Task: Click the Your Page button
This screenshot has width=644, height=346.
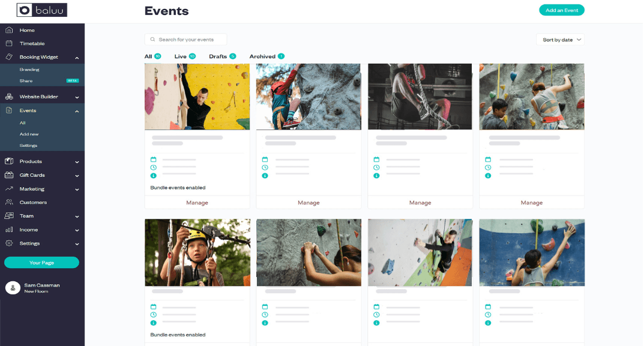Action: pos(41,262)
